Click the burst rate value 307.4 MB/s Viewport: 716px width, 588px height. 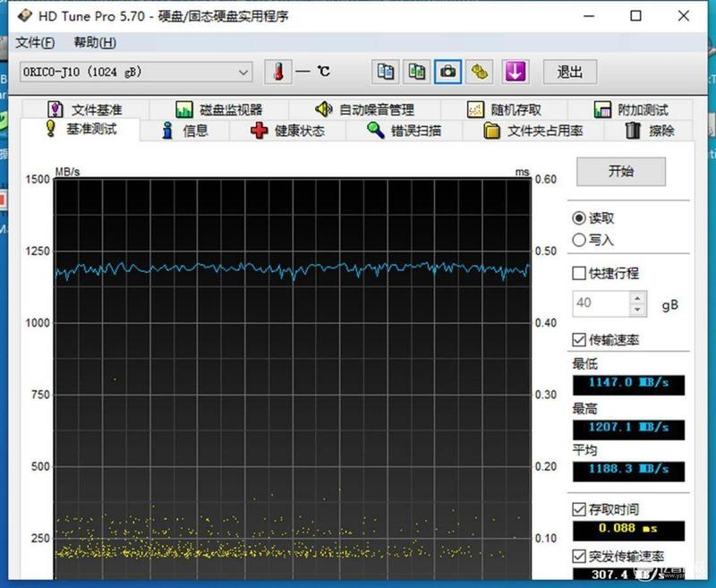629,575
